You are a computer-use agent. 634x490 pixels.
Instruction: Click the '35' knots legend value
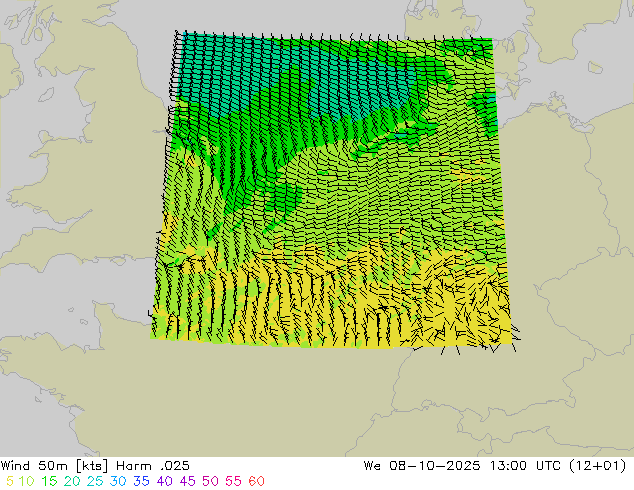pos(141,481)
